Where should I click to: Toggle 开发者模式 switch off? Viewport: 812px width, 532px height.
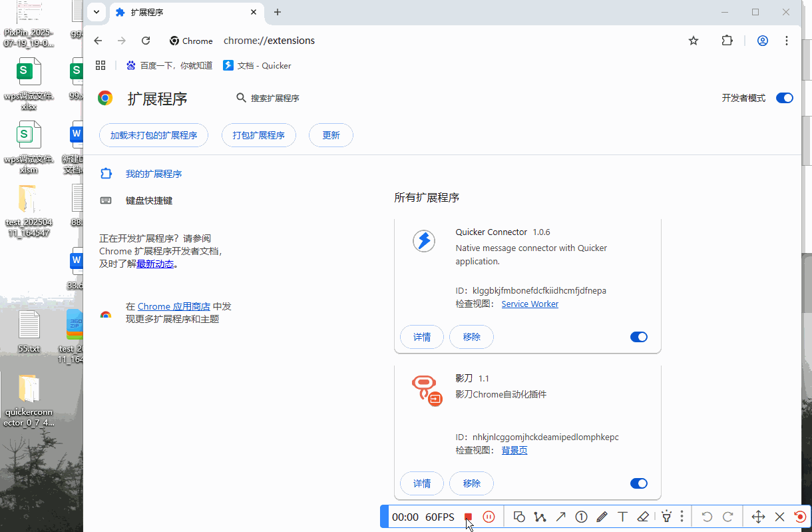pos(785,98)
